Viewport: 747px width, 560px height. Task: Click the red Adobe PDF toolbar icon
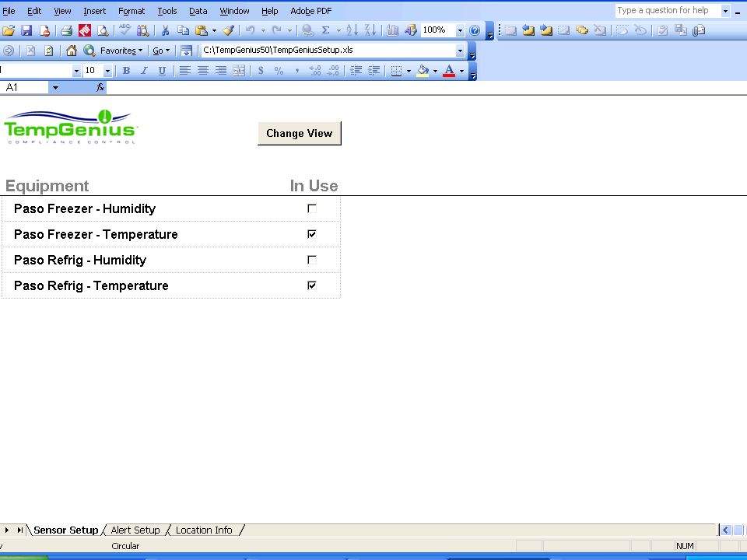(85, 30)
